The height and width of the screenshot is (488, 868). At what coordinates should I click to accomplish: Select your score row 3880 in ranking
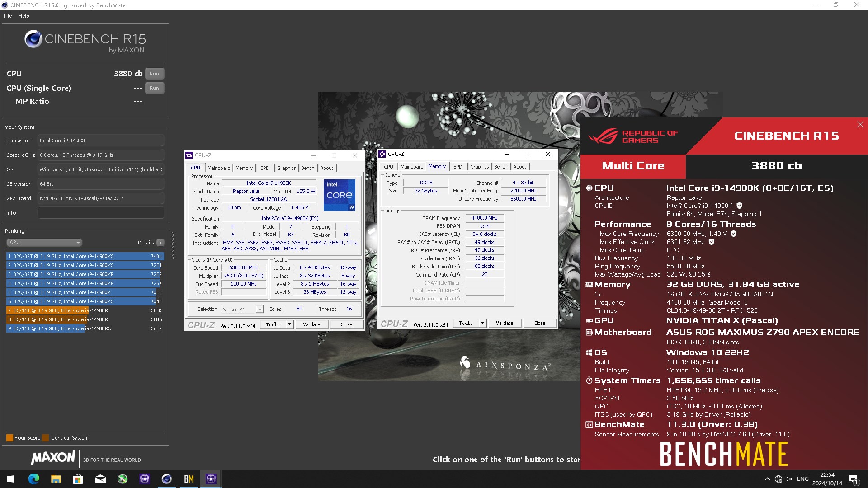[85, 310]
